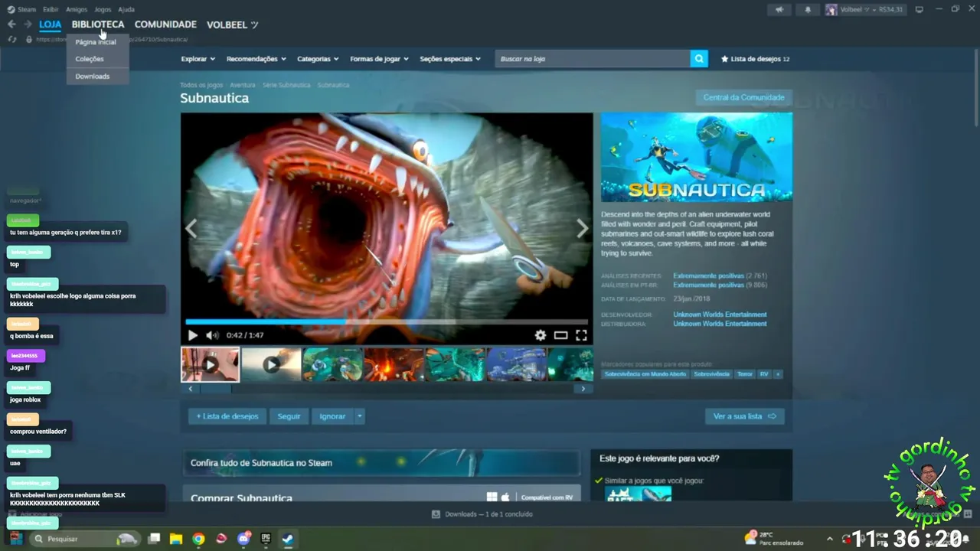Expand the Seções especiais dropdown
The height and width of the screenshot is (551, 980).
[x=450, y=59]
